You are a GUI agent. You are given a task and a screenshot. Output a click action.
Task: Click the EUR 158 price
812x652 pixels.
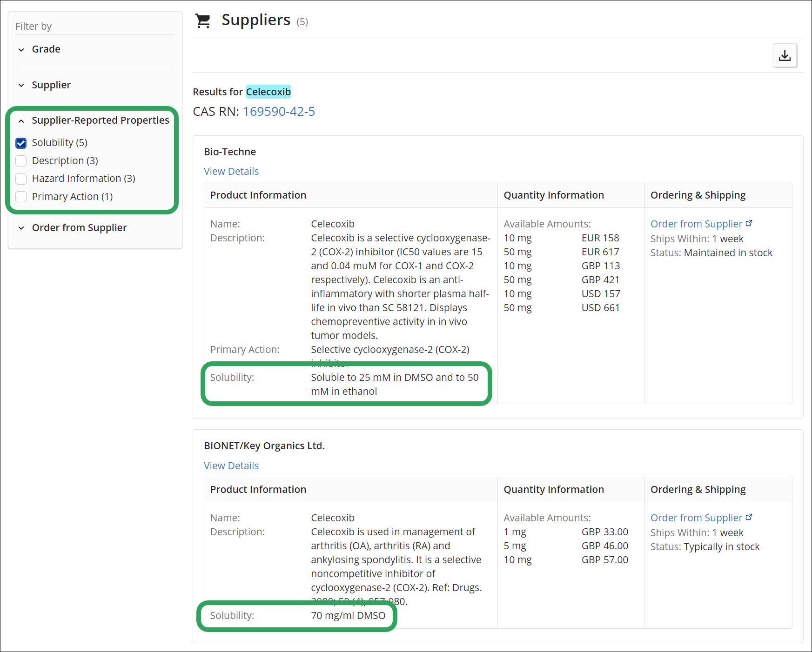click(x=600, y=238)
